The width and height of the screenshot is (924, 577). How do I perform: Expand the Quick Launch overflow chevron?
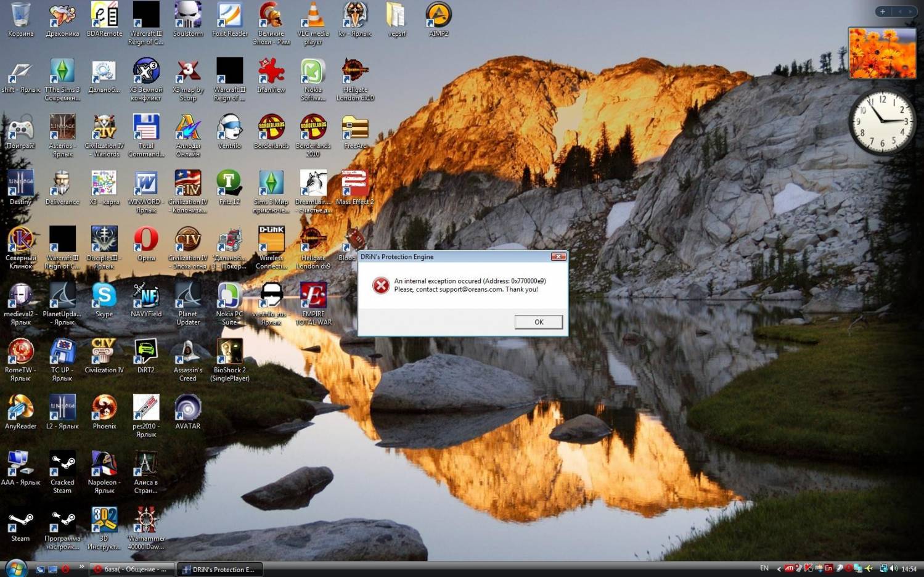pos(81,567)
